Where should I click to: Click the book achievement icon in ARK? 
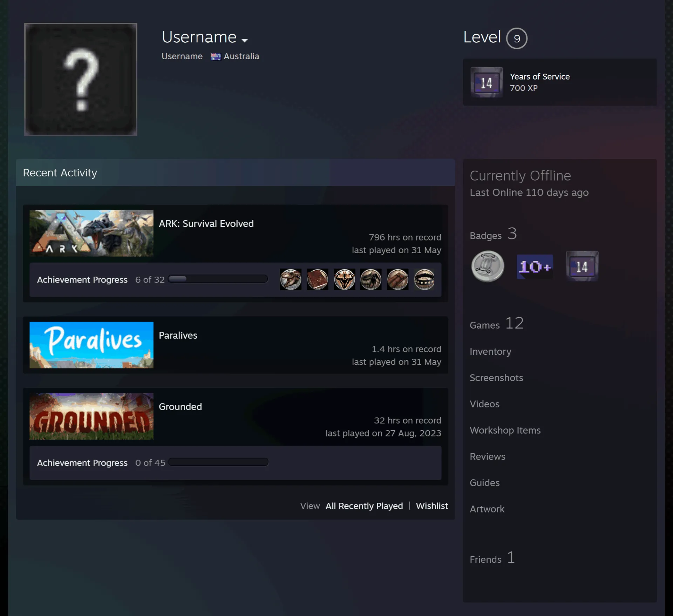click(318, 279)
